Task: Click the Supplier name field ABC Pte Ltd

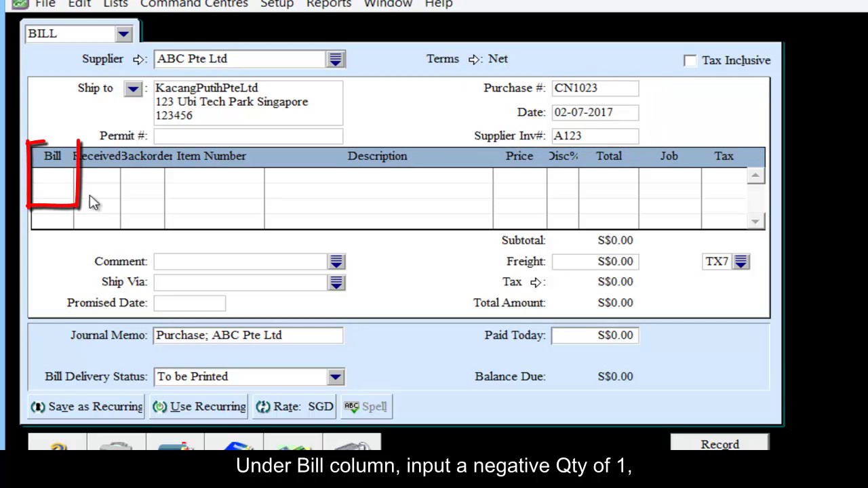Action: coord(240,59)
